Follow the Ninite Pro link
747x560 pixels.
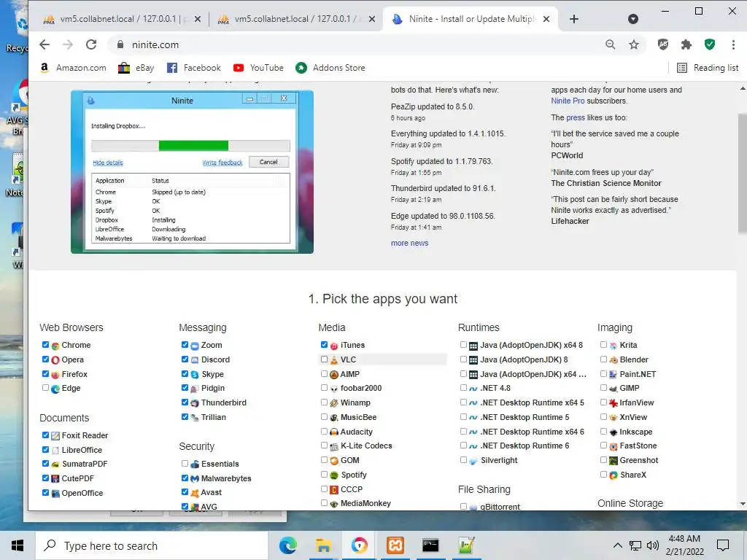(x=568, y=101)
